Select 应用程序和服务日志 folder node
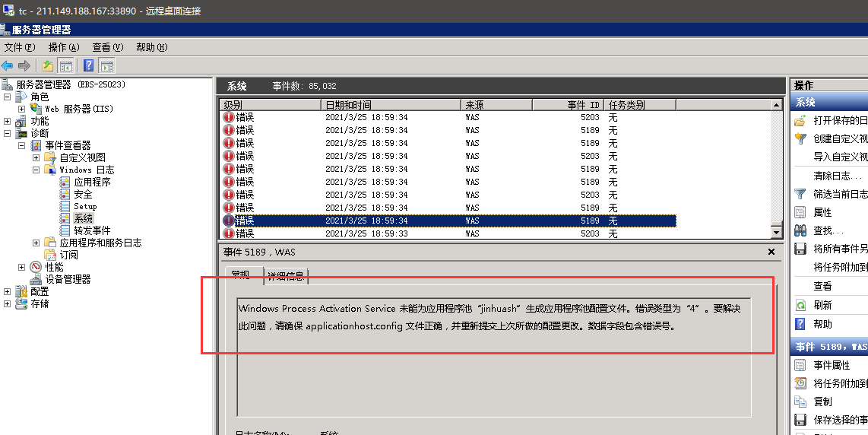The height and width of the screenshot is (435, 868). point(101,243)
